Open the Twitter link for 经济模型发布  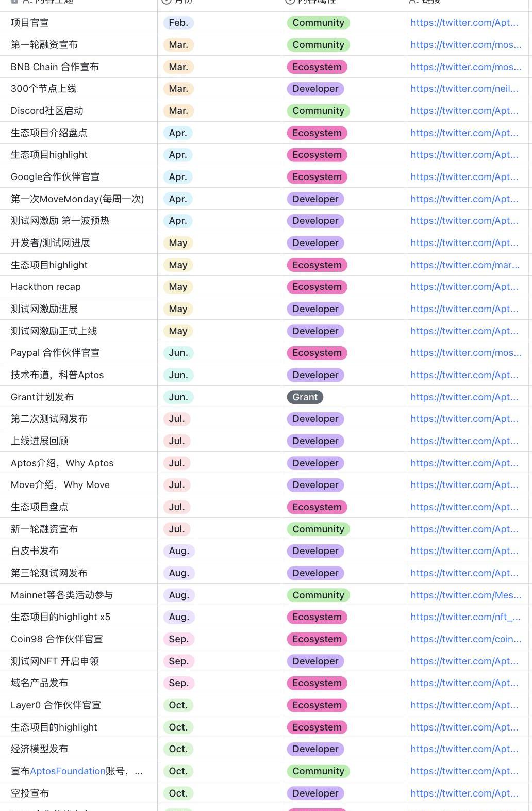464,749
